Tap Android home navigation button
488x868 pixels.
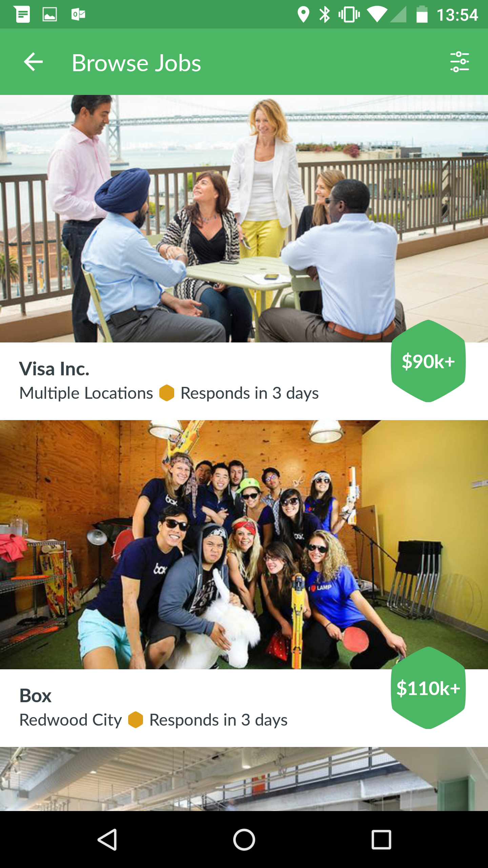(x=244, y=840)
